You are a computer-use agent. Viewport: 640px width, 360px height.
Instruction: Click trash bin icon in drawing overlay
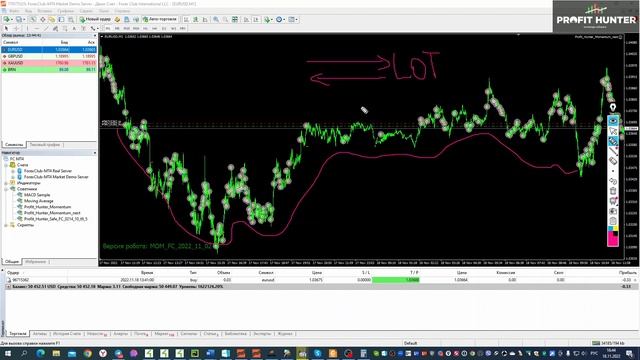pos(613,191)
